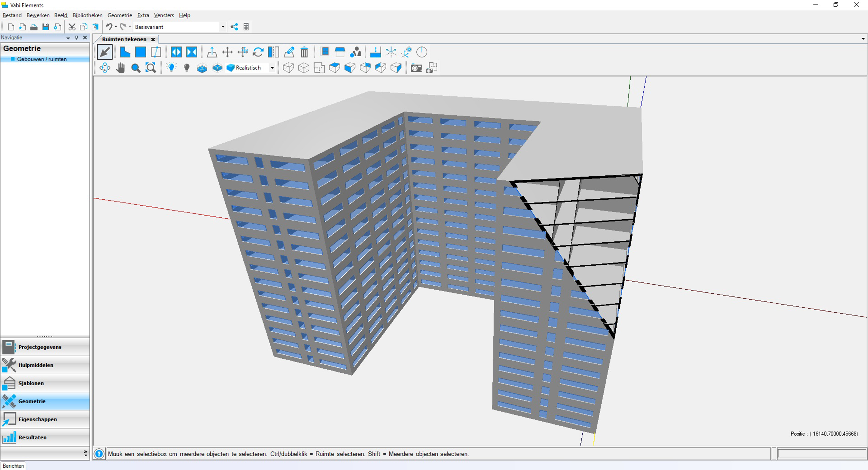This screenshot has height=470, width=868.
Task: Choose the rectangular room drawing tool
Action: 140,52
